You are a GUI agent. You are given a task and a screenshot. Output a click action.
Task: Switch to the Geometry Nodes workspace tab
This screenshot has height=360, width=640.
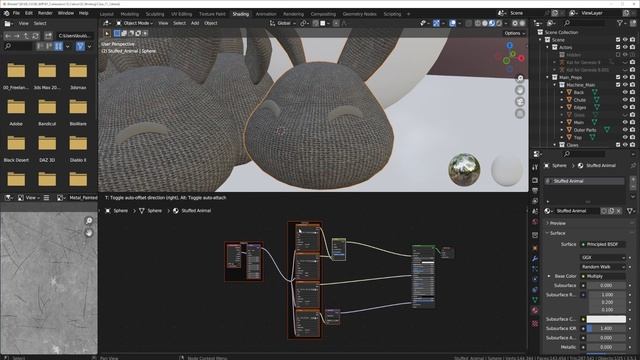pos(359,14)
